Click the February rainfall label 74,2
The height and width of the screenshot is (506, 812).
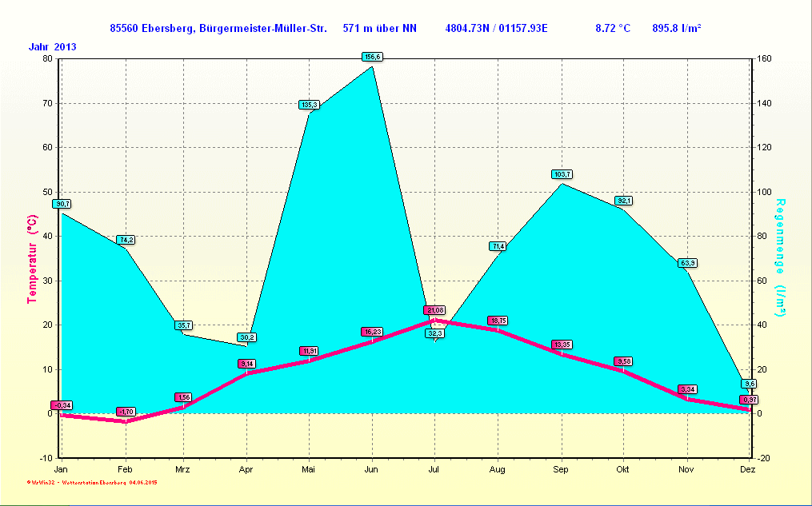tap(126, 240)
